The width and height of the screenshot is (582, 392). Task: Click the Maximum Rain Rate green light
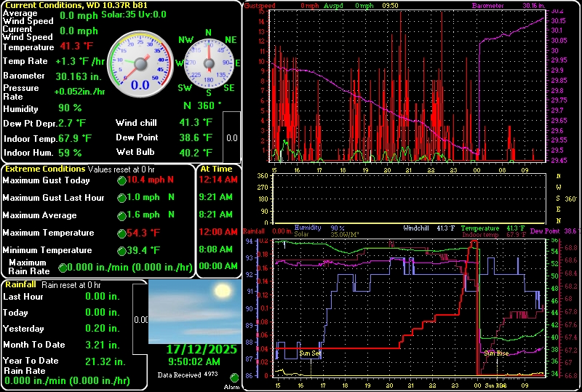[x=63, y=268]
